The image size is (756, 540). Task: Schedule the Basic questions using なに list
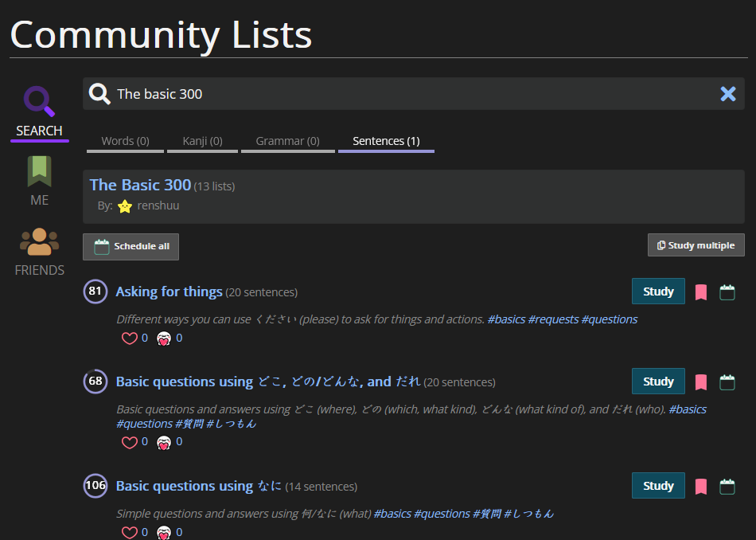[727, 486]
